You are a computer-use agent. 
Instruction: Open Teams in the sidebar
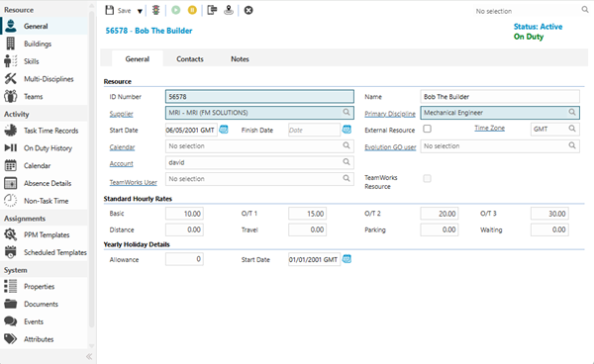pyautogui.click(x=44, y=97)
